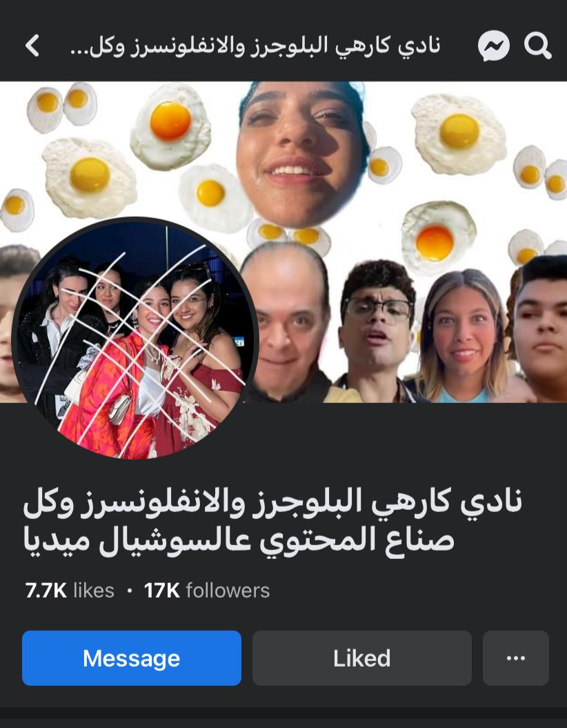Tap the magnifying glass search icon
The image size is (567, 728).
[x=537, y=46]
